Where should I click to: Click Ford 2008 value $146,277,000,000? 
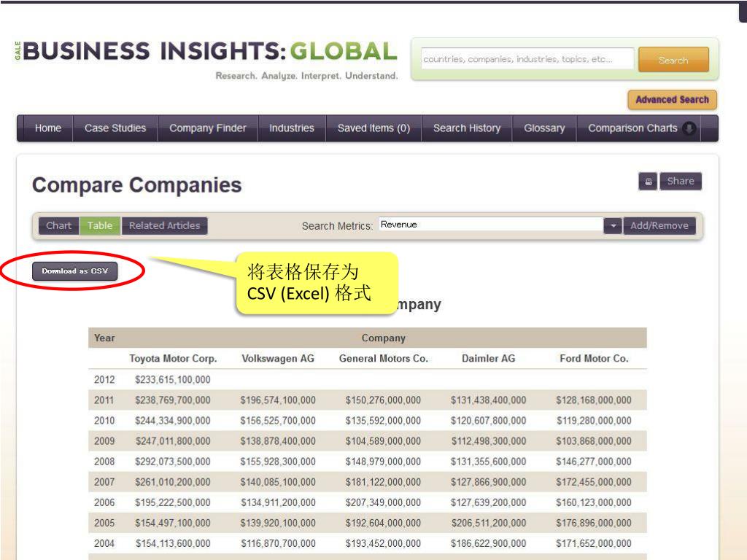(x=594, y=462)
